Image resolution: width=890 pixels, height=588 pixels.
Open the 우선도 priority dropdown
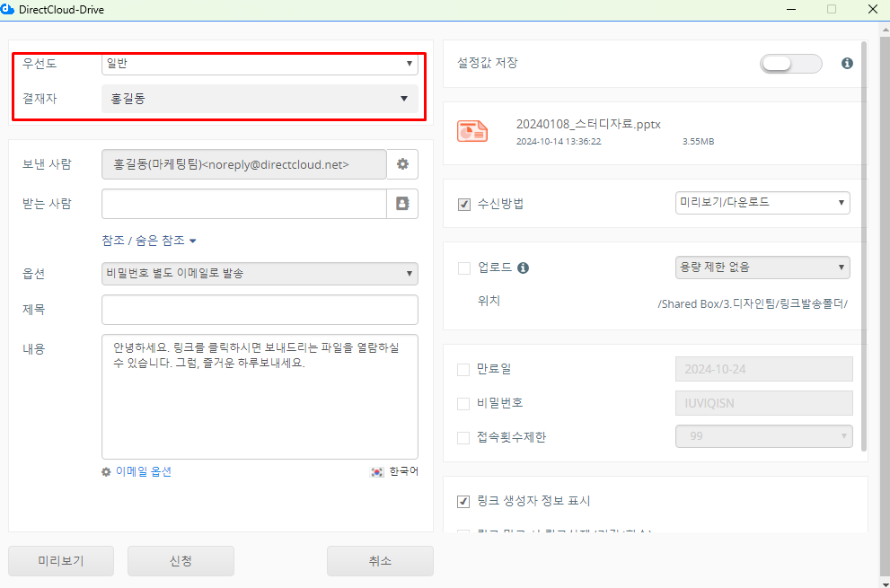click(x=260, y=64)
